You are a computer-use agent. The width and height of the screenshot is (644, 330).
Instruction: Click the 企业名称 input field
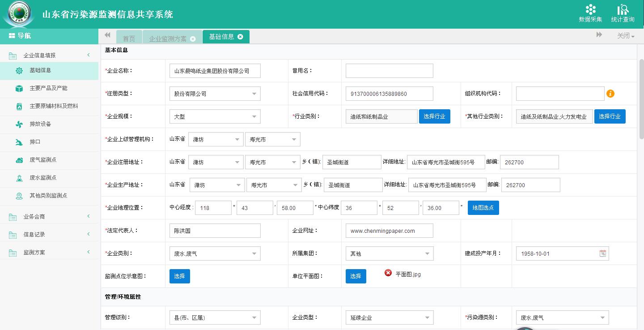pyautogui.click(x=215, y=71)
